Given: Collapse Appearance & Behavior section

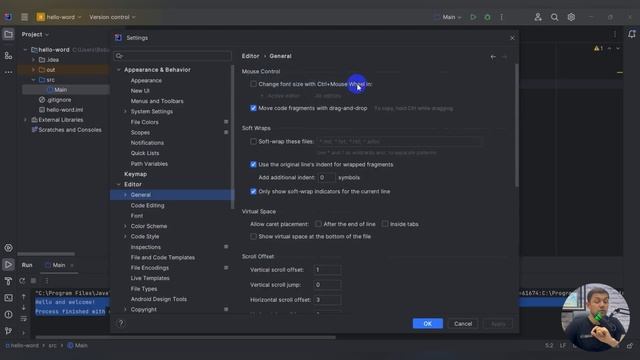Looking at the screenshot, I should [119, 70].
